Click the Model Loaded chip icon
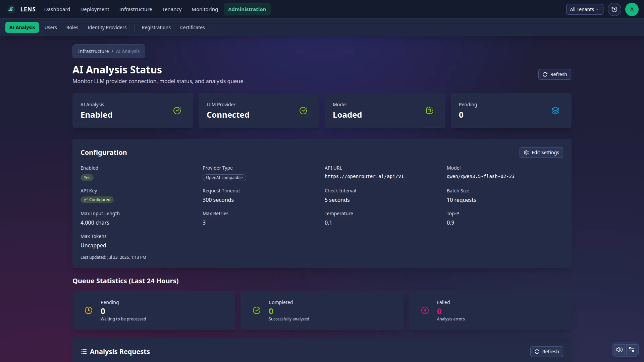Image resolution: width=644 pixels, height=362 pixels. [429, 111]
